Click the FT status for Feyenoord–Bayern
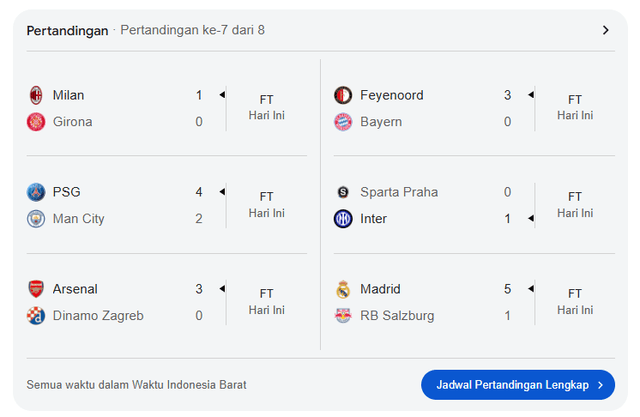Screen dimensions: 640x417 575,100
